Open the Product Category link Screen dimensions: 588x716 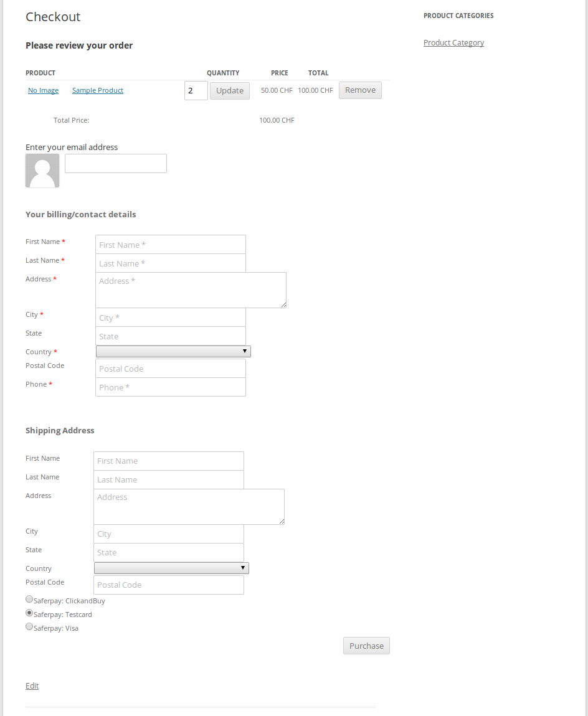point(453,42)
